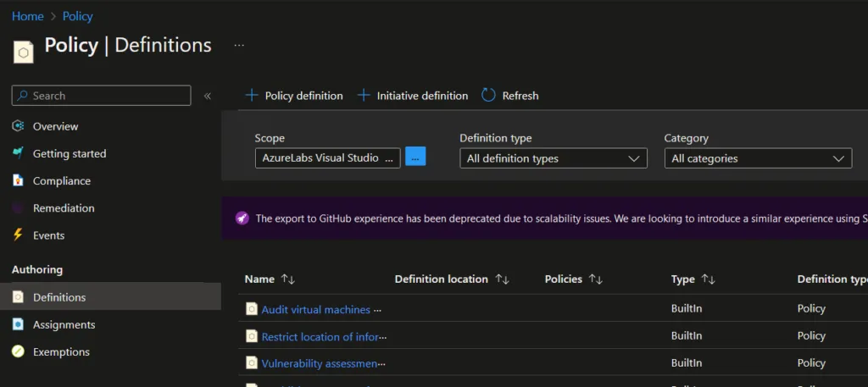
Task: Click the plus icon for Policy definition
Action: click(x=252, y=95)
